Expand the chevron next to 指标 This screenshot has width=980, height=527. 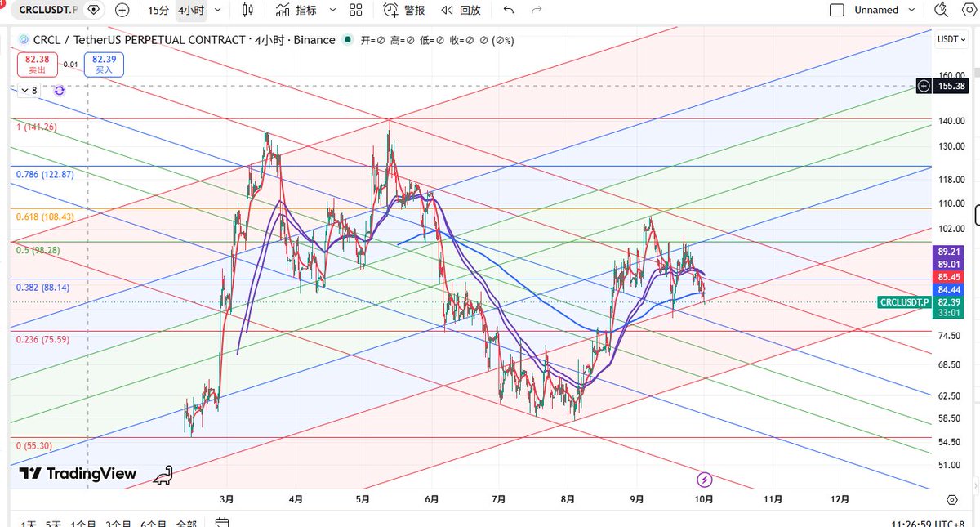tap(331, 10)
